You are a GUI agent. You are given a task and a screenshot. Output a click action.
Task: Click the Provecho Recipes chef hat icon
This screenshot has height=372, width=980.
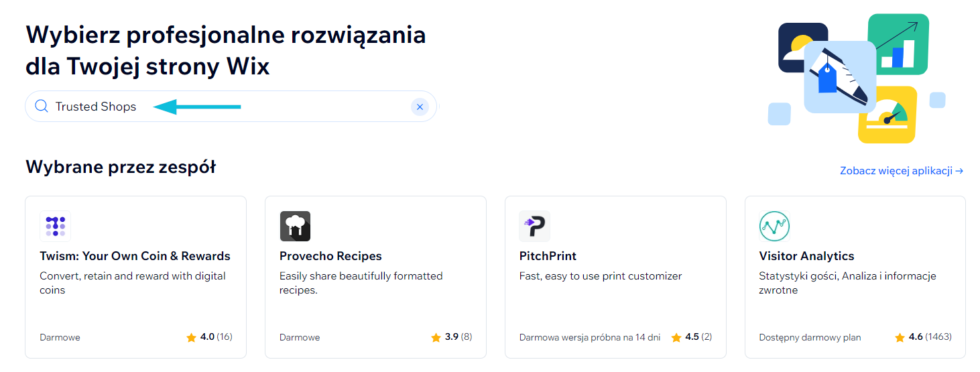coord(295,226)
